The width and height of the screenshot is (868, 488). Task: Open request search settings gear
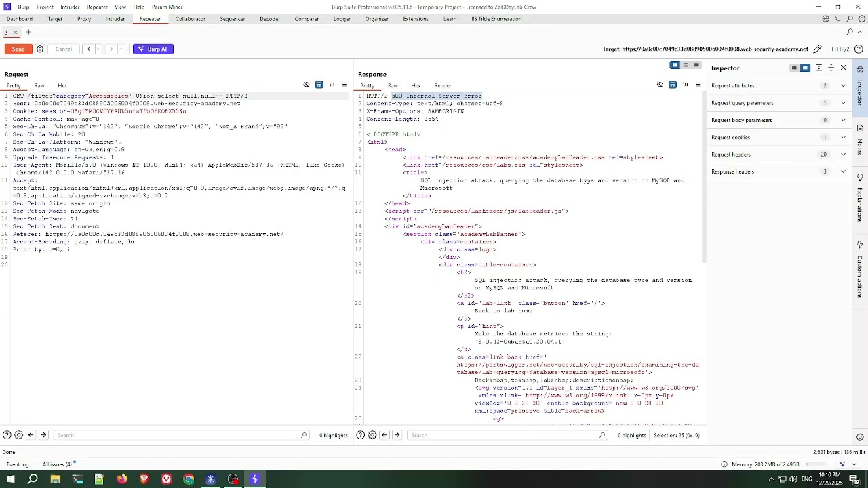click(x=18, y=435)
